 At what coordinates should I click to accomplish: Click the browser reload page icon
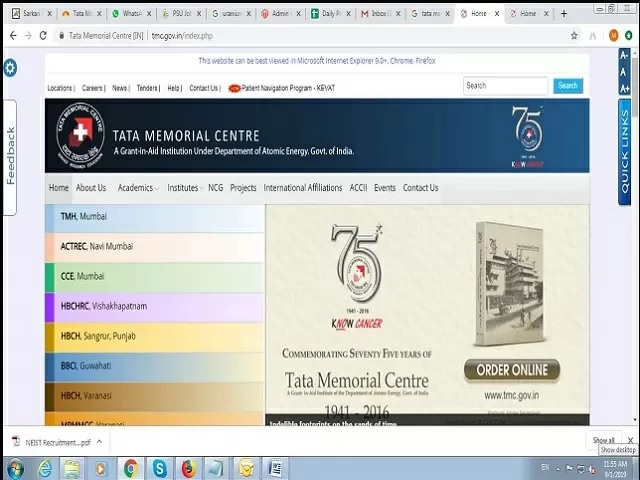click(x=43, y=35)
